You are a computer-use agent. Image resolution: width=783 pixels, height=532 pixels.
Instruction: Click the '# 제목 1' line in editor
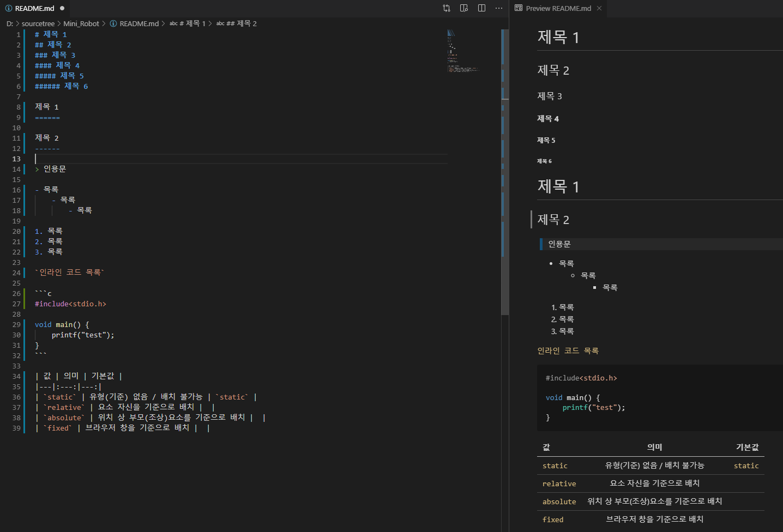coord(51,34)
